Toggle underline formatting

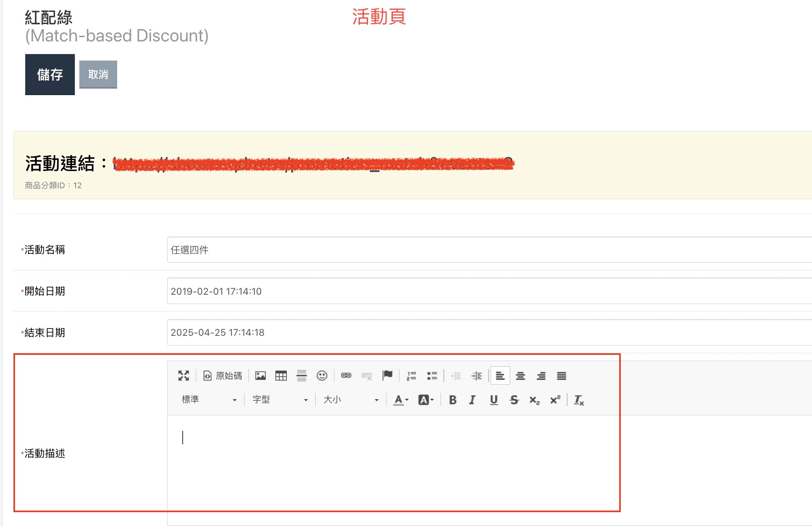pos(493,400)
